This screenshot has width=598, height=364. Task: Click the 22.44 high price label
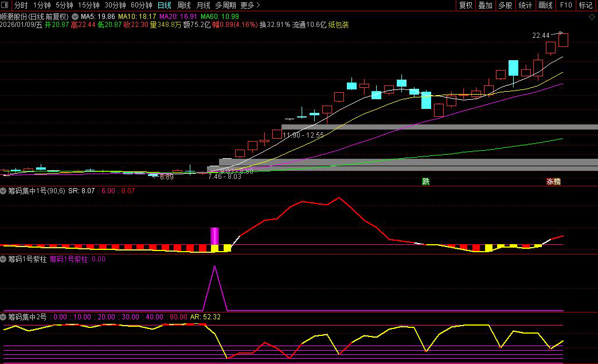point(541,36)
